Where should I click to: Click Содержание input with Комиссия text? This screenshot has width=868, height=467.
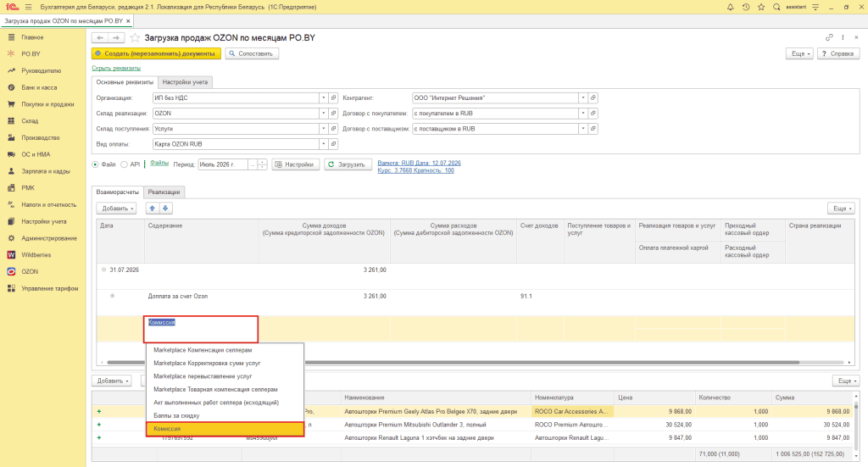202,329
